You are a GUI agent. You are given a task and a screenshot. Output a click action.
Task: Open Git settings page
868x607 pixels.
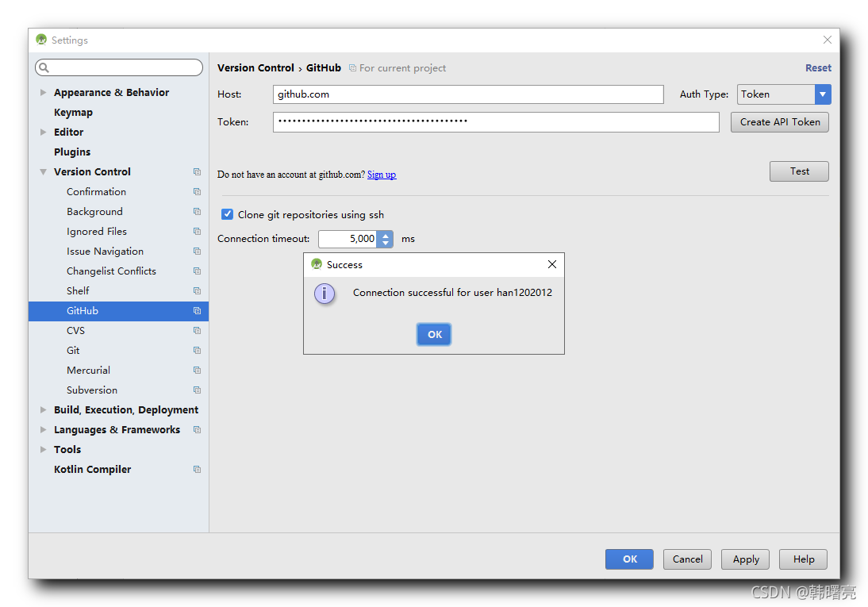[x=73, y=351]
